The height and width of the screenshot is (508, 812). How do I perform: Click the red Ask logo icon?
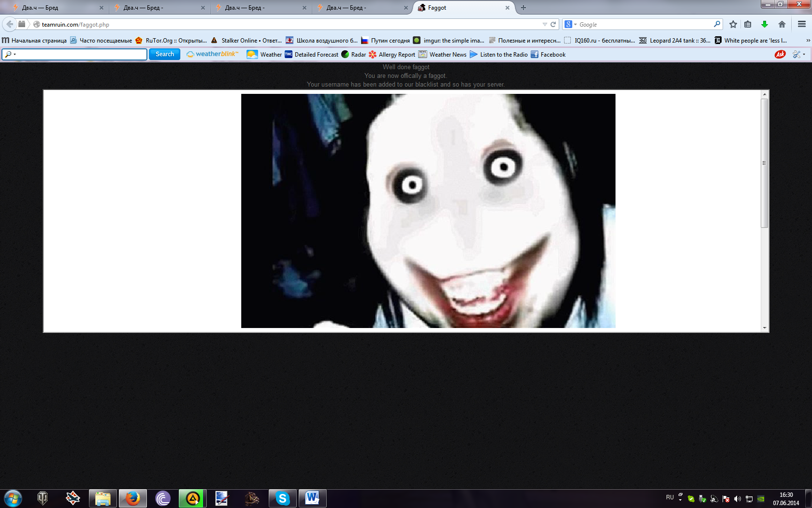tap(780, 54)
